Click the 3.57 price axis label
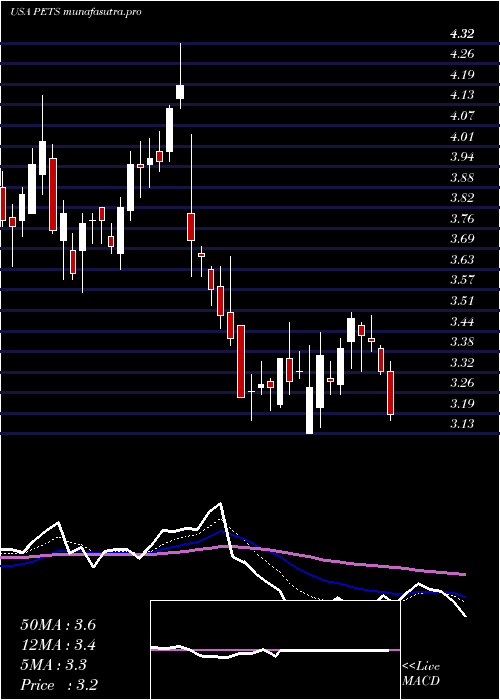The image size is (500, 700). 462,280
